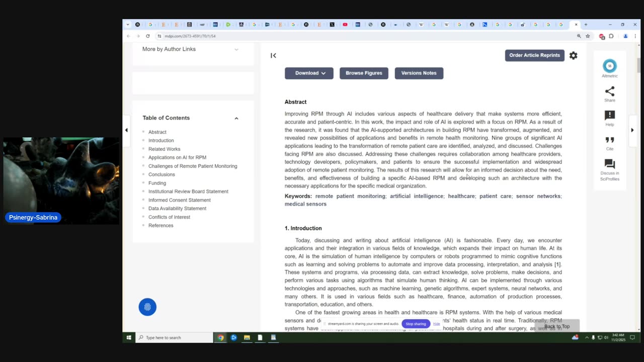Jump to Funding section link

coord(157,183)
